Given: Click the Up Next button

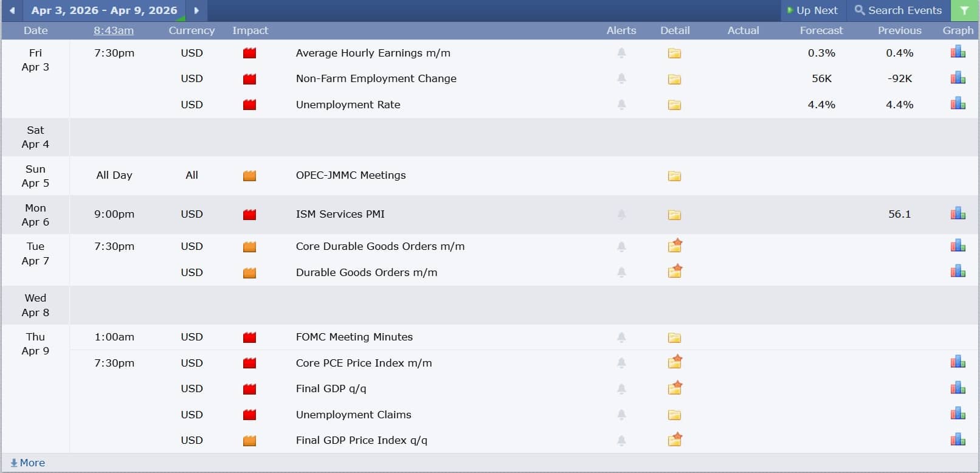Looking at the screenshot, I should [x=812, y=10].
